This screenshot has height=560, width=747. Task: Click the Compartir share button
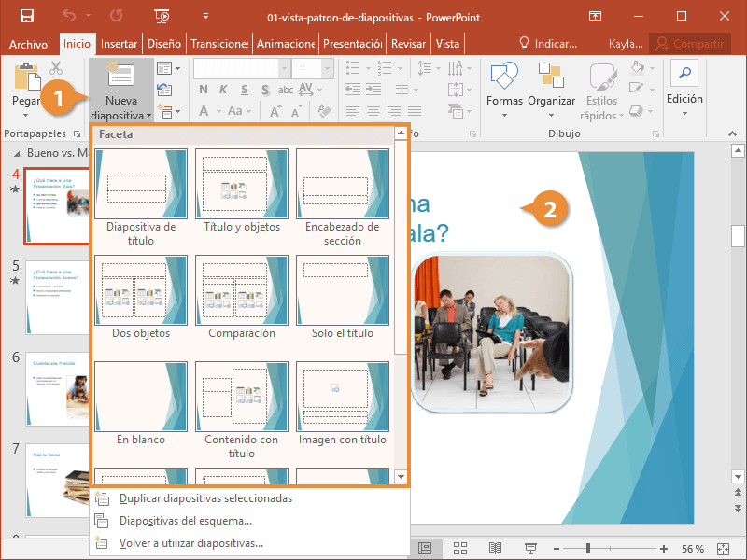pos(690,44)
